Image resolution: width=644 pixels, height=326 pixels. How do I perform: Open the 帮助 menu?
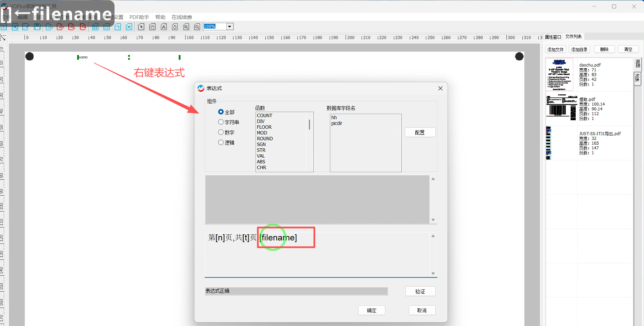click(160, 17)
